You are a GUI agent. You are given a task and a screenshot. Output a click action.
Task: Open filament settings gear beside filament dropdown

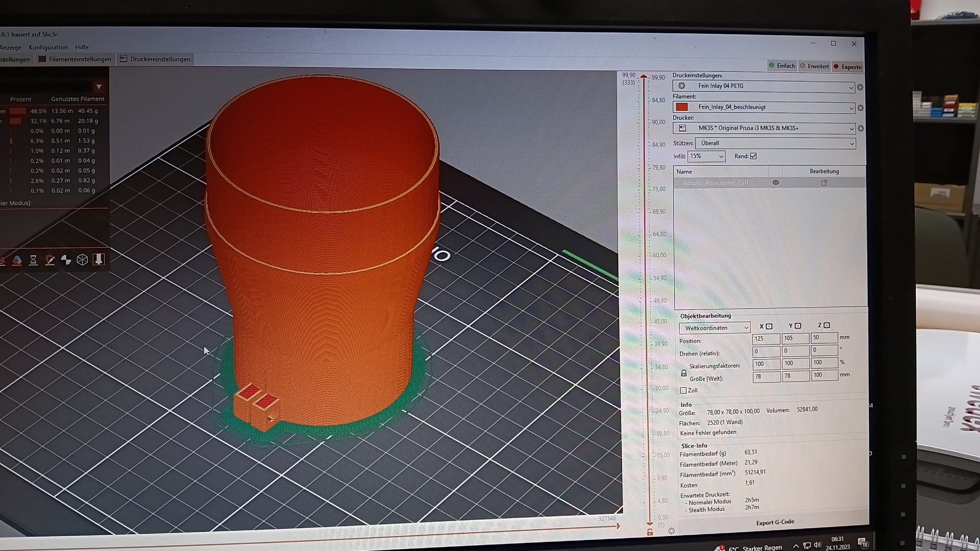point(860,108)
